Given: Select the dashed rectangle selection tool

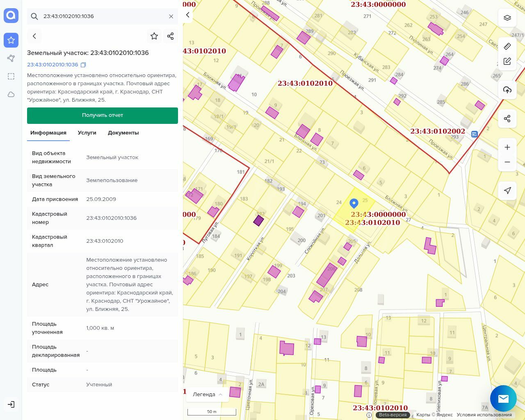Looking at the screenshot, I should (11, 76).
